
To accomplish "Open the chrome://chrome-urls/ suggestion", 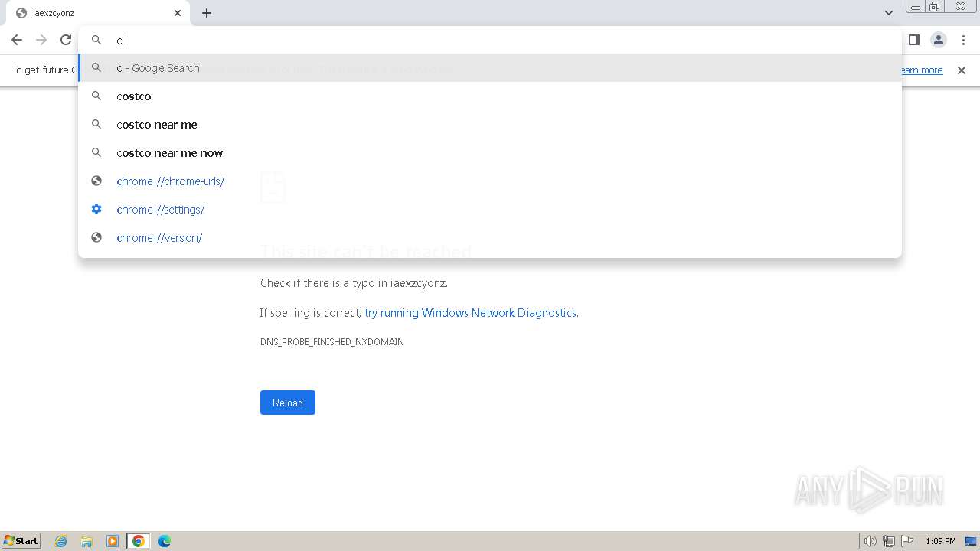I will point(490,181).
